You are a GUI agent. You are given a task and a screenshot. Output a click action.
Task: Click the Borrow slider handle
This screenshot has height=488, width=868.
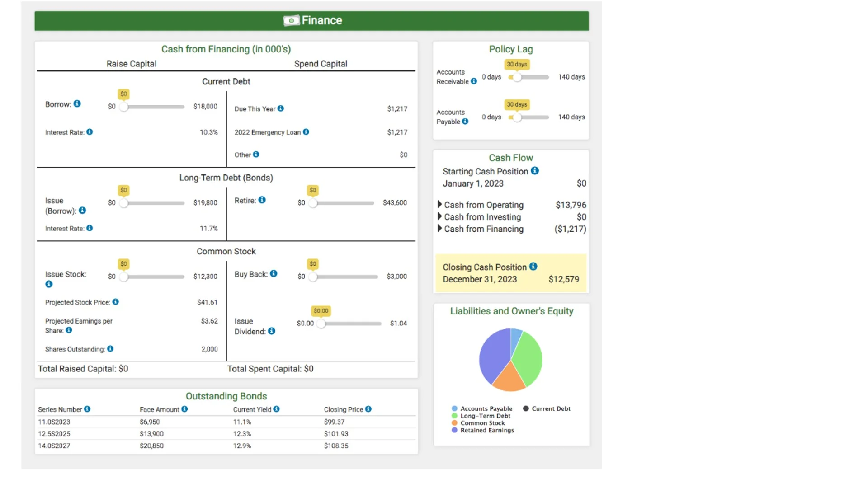point(123,107)
